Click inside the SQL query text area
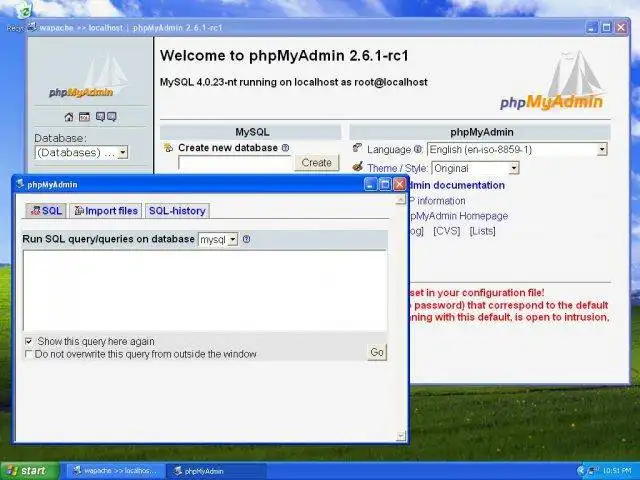The height and width of the screenshot is (480, 640). (205, 290)
